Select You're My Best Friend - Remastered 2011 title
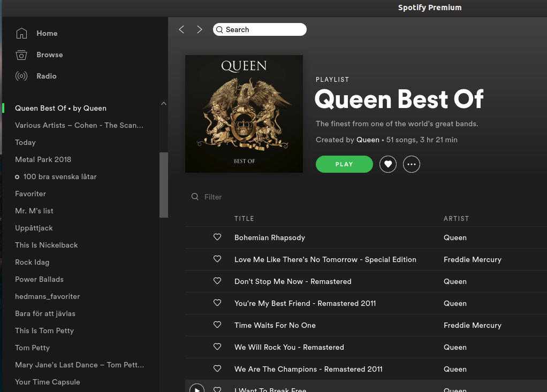This screenshot has height=392, width=547. point(305,304)
